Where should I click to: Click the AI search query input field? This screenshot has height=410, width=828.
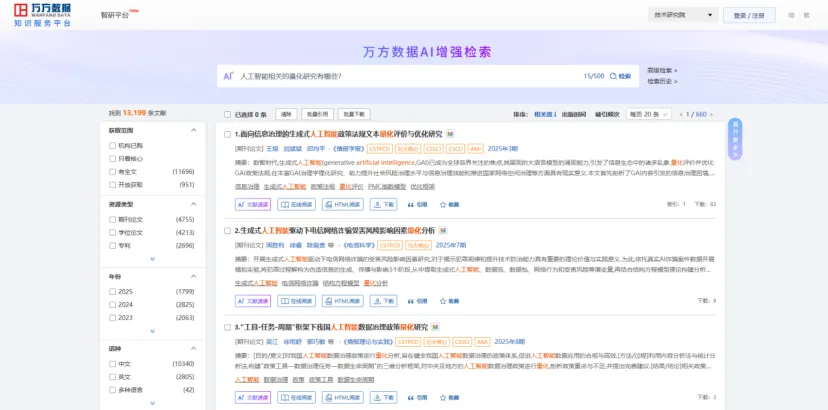point(400,76)
